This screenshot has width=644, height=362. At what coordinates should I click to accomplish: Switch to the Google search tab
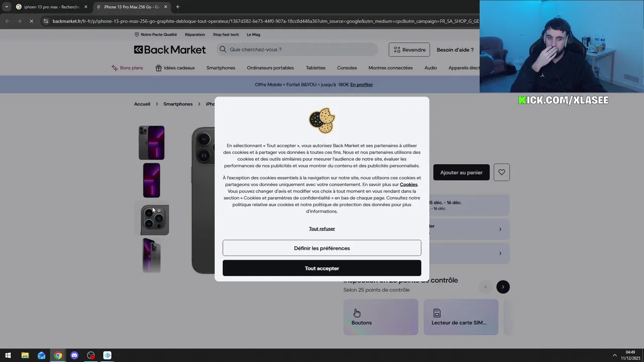(50, 7)
